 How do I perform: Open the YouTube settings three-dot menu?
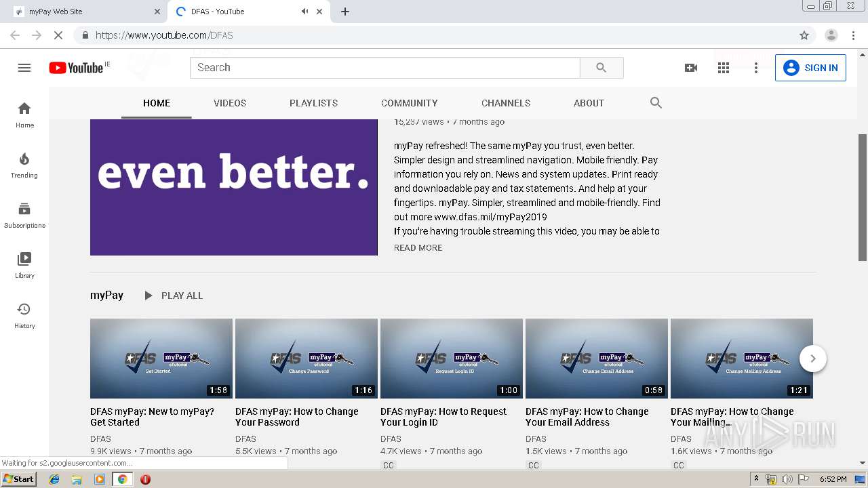[756, 68]
